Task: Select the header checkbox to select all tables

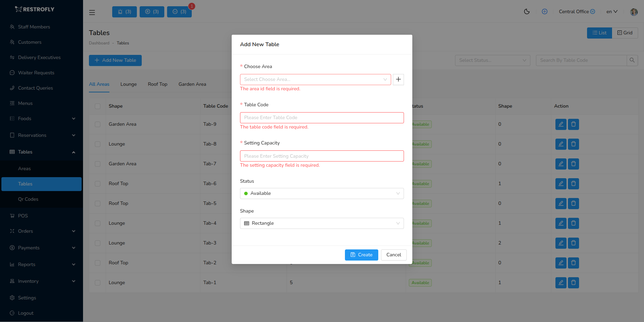Action: tap(97, 106)
